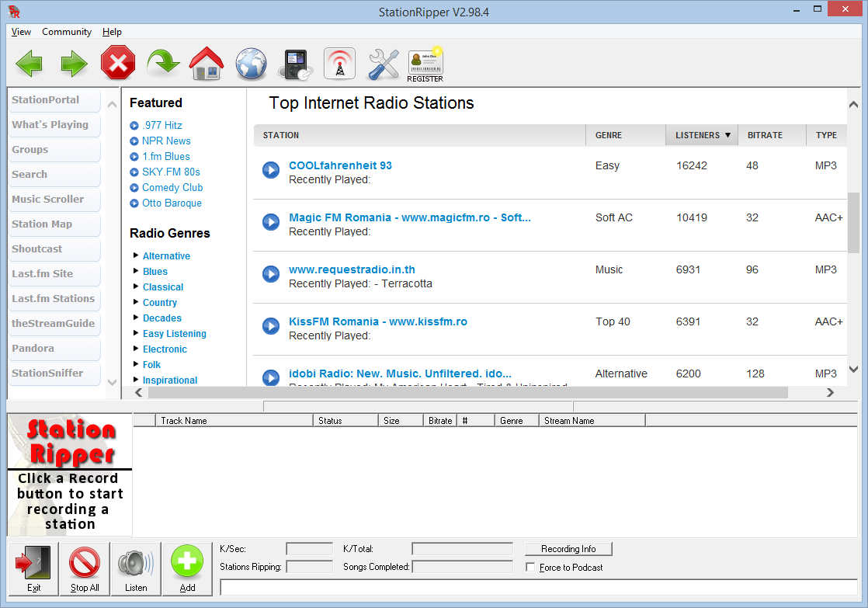Open theStreamGuide tab
Viewport: 868px width, 608px height.
point(55,325)
